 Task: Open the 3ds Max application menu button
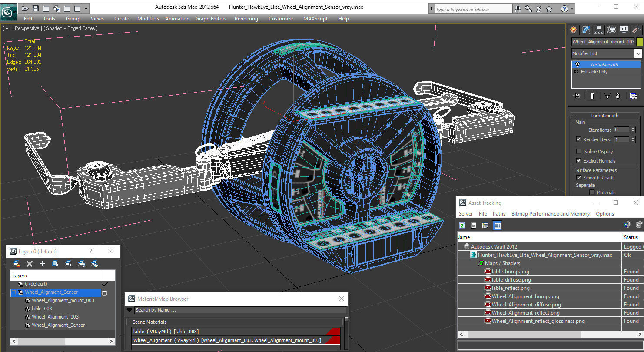point(9,11)
